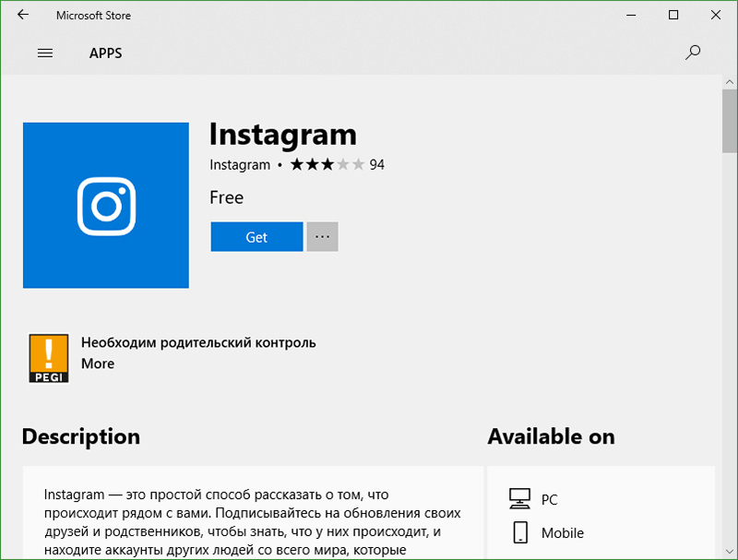738x560 pixels.
Task: Maximize the Microsoft Store window
Action: (x=673, y=15)
